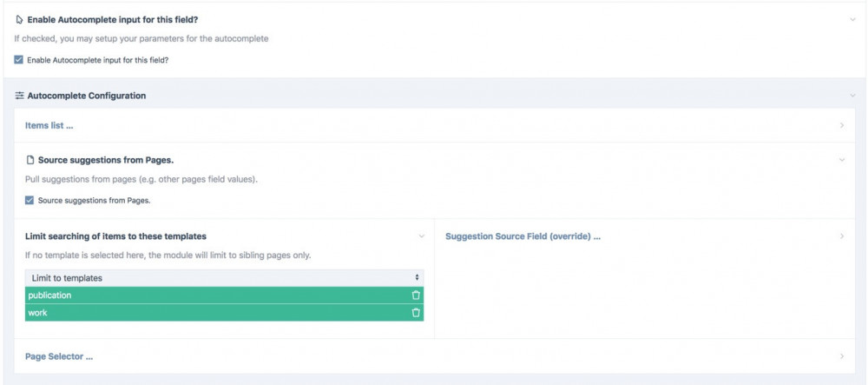Expand the Items list chevron arrow

842,126
